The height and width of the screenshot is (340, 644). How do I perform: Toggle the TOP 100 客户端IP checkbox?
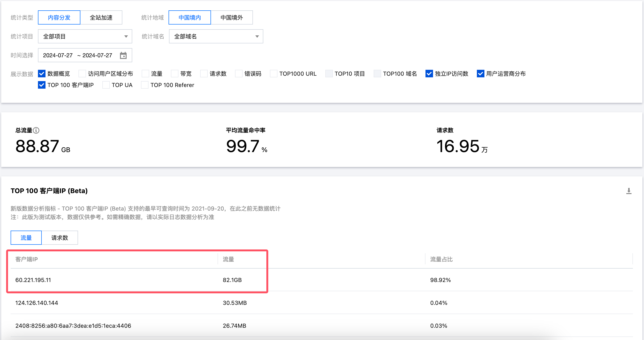pos(42,85)
